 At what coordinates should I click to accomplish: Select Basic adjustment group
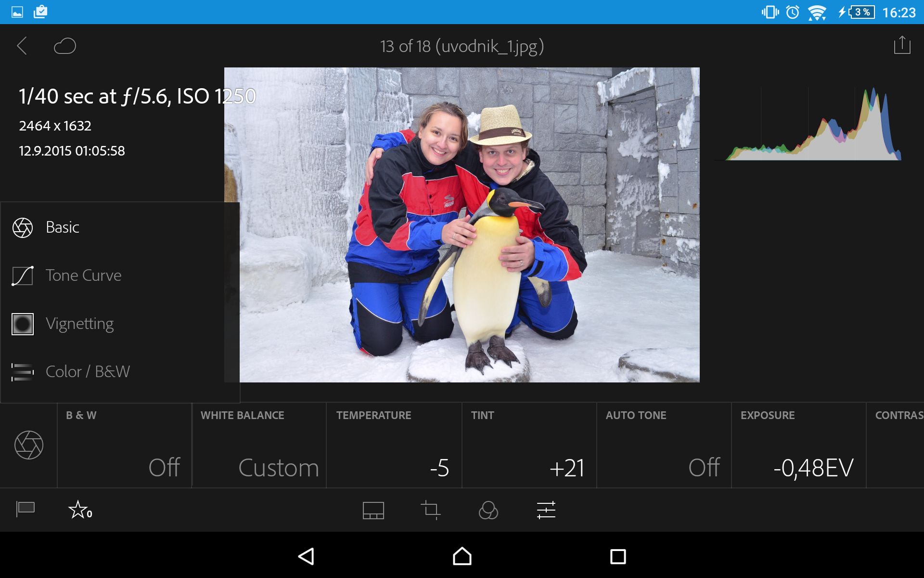click(63, 227)
